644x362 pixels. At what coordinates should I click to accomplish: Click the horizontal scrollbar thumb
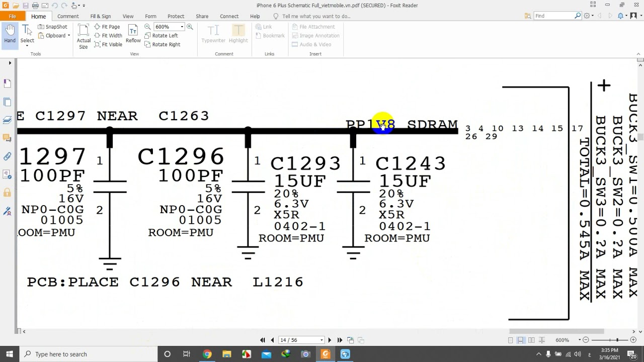[x=556, y=331]
